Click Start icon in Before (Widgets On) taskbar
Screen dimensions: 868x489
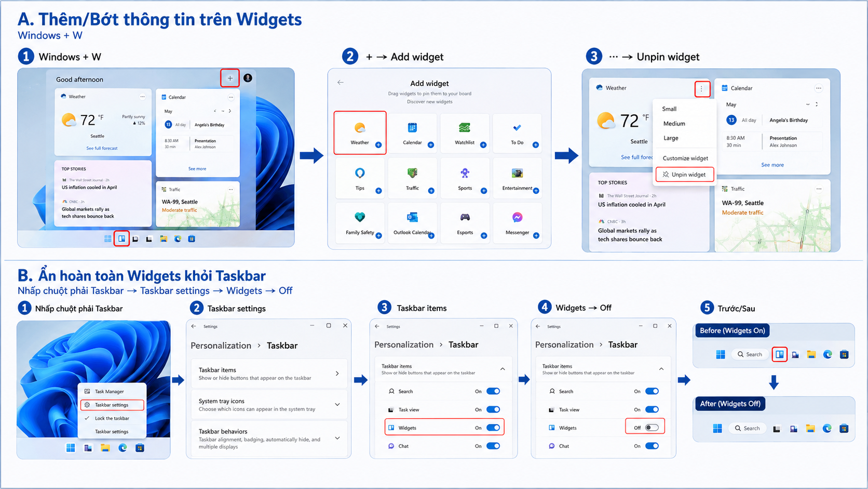tap(721, 354)
